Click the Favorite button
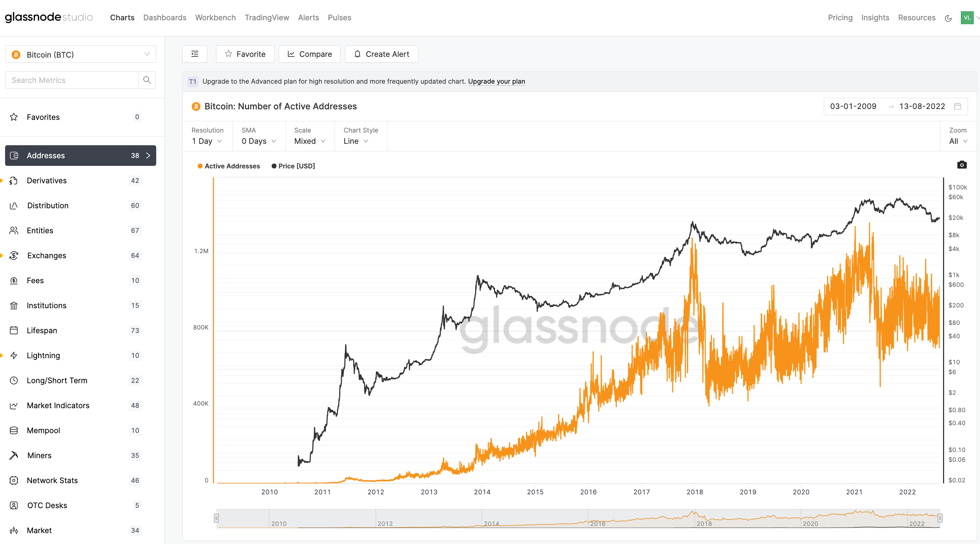The width and height of the screenshot is (980, 544). pos(245,54)
